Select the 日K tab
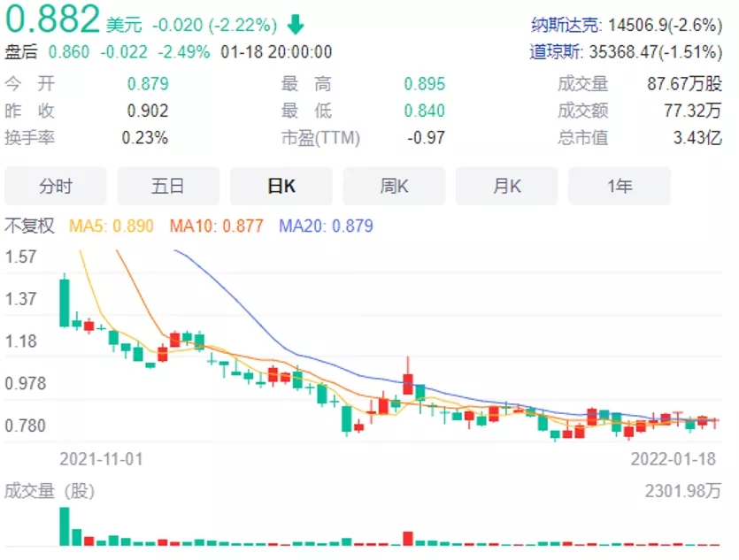The image size is (739, 560). pyautogui.click(x=281, y=186)
